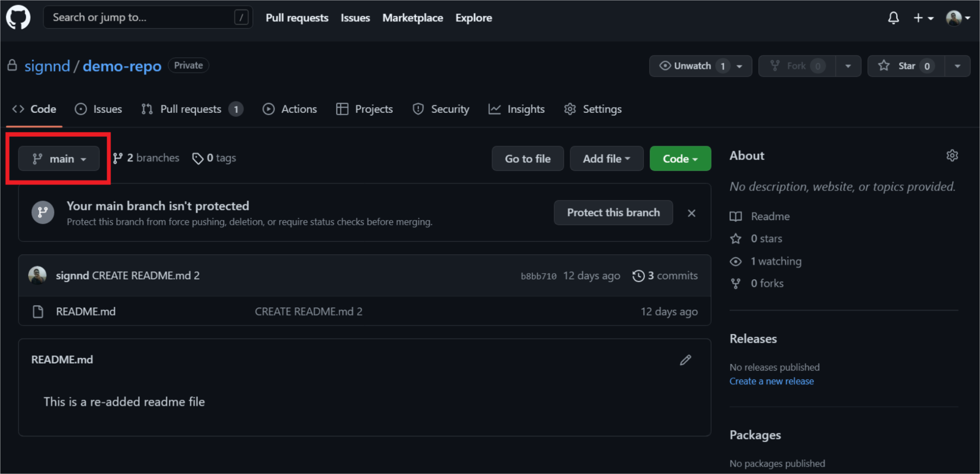This screenshot has height=474, width=980.
Task: Click the Go to file button
Action: coord(528,159)
